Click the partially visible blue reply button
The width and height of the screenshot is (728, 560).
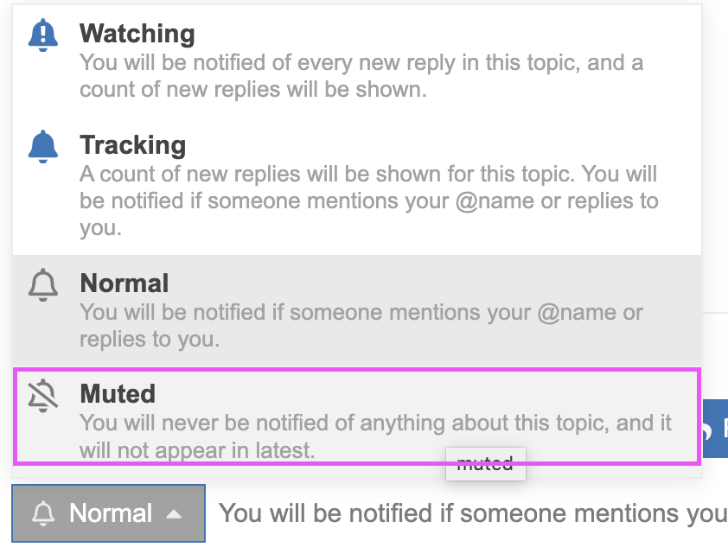(716, 429)
